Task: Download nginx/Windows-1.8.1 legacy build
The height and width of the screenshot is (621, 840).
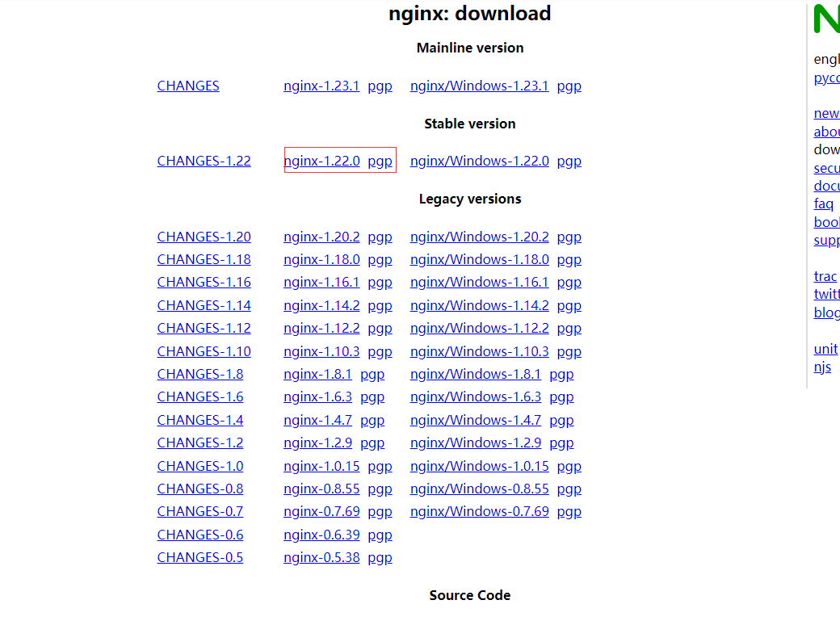Action: click(475, 375)
